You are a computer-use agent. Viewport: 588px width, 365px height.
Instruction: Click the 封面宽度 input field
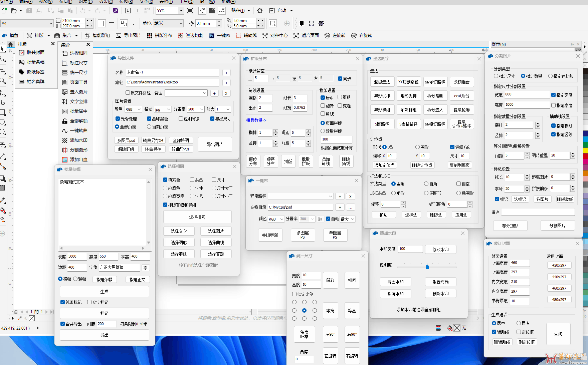pos(519,263)
